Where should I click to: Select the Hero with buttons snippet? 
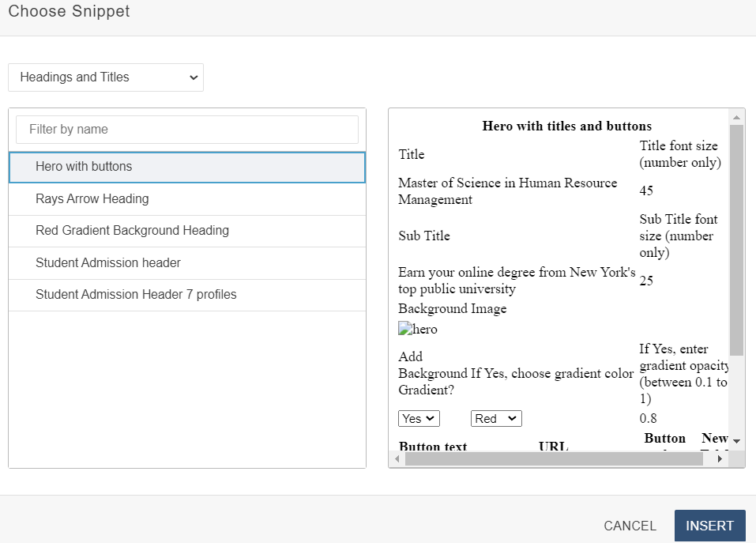[187, 167]
